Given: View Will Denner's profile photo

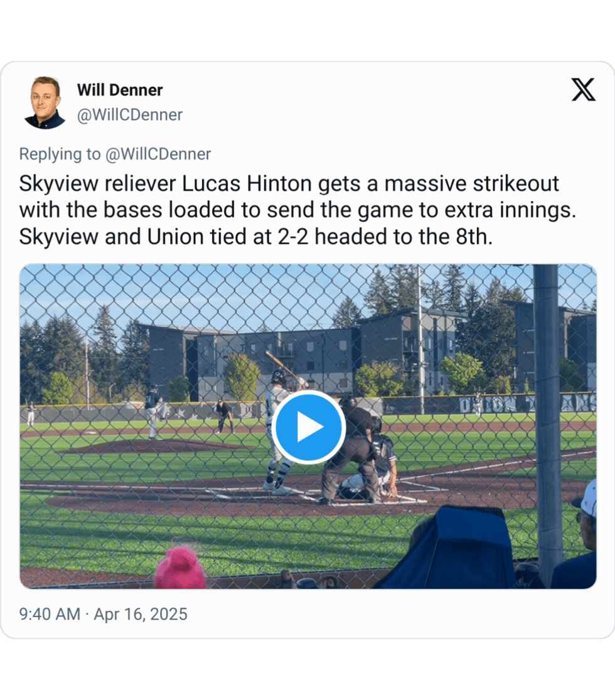Looking at the screenshot, I should pos(45,103).
